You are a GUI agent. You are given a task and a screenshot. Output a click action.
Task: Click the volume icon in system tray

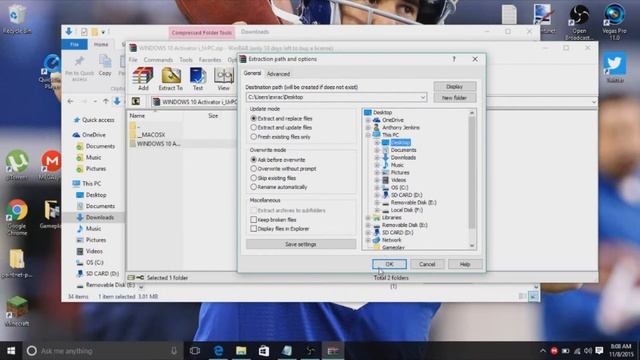click(x=588, y=351)
